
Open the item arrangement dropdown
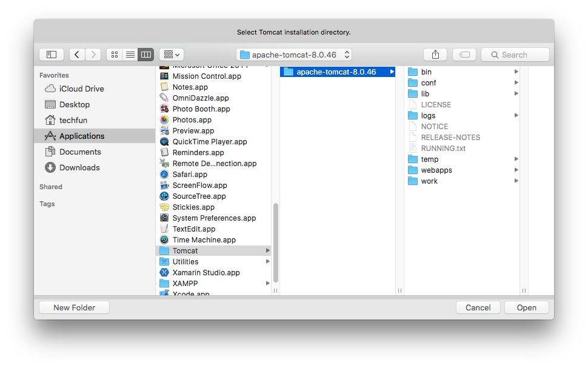[172, 55]
